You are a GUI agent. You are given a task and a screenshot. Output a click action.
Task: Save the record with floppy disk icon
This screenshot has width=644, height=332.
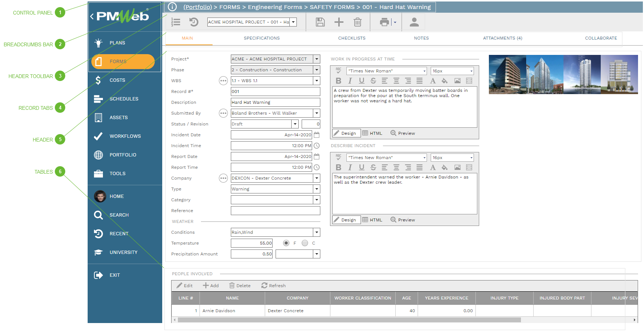(320, 22)
